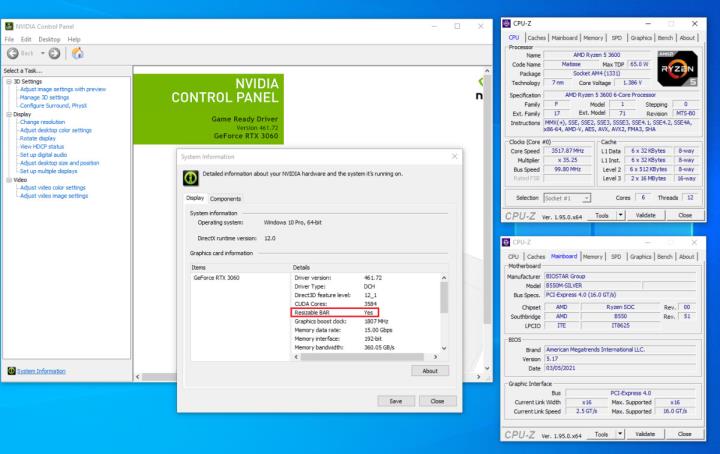Click the BIOSTAR Group manufacturer field
This screenshot has width=720, height=454.
620,276
